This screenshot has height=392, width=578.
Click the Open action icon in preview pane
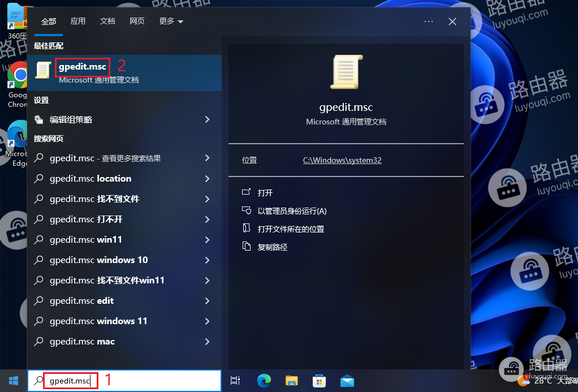(x=246, y=192)
